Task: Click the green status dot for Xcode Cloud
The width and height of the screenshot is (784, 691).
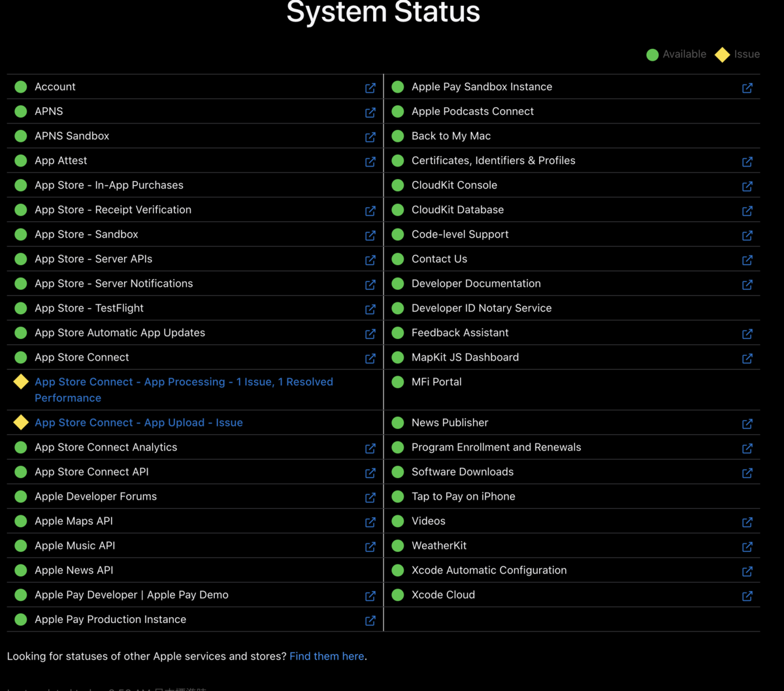Action: point(398,595)
